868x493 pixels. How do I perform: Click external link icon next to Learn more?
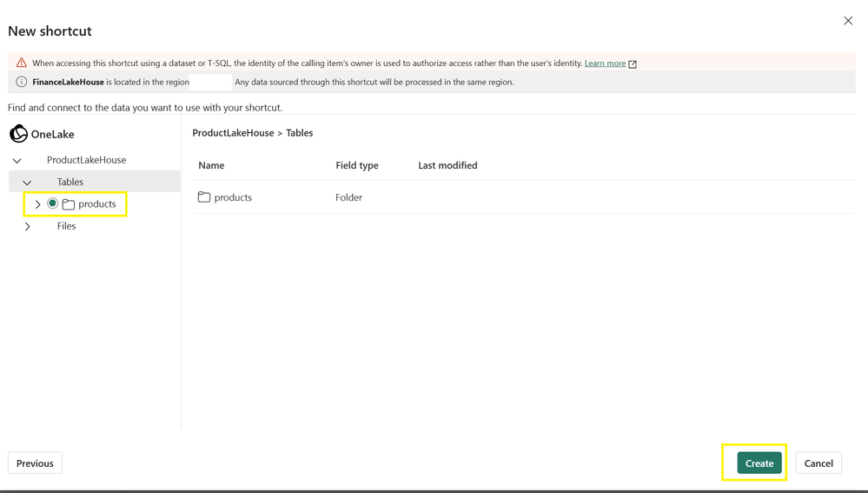click(x=633, y=64)
